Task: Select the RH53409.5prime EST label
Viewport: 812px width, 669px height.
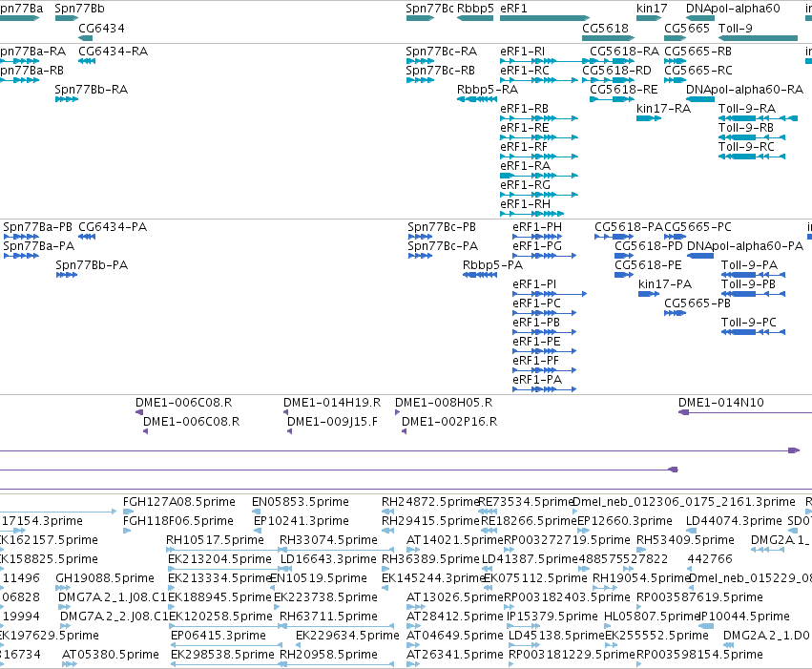Action: click(685, 540)
